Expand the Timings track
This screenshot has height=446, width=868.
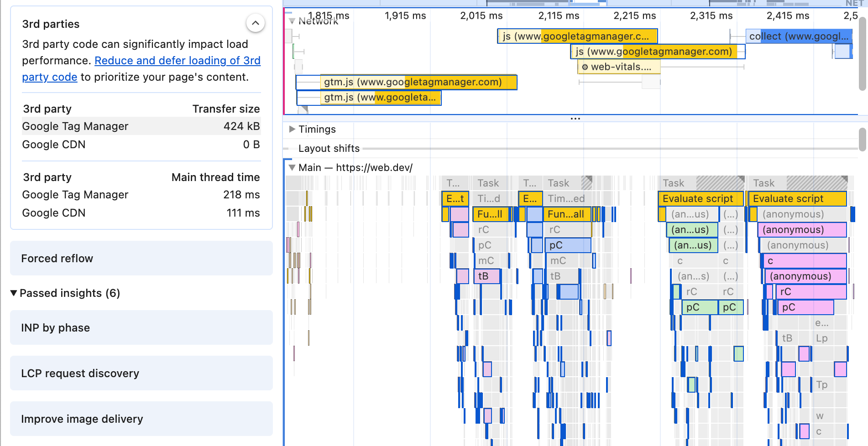pos(291,129)
